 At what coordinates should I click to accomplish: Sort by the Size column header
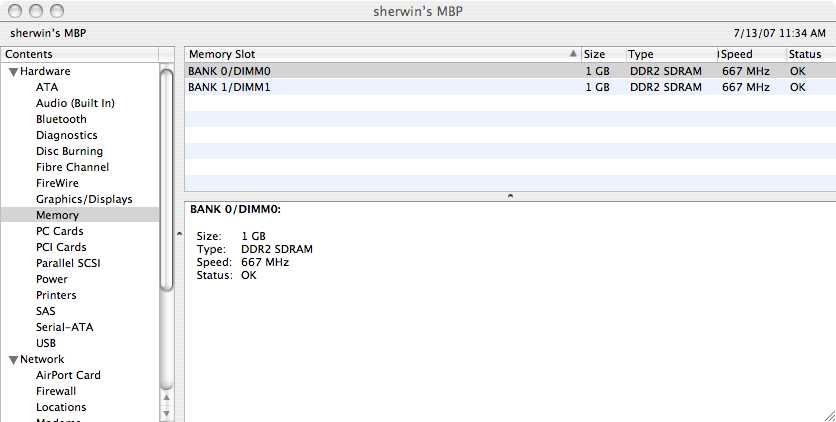[594, 54]
